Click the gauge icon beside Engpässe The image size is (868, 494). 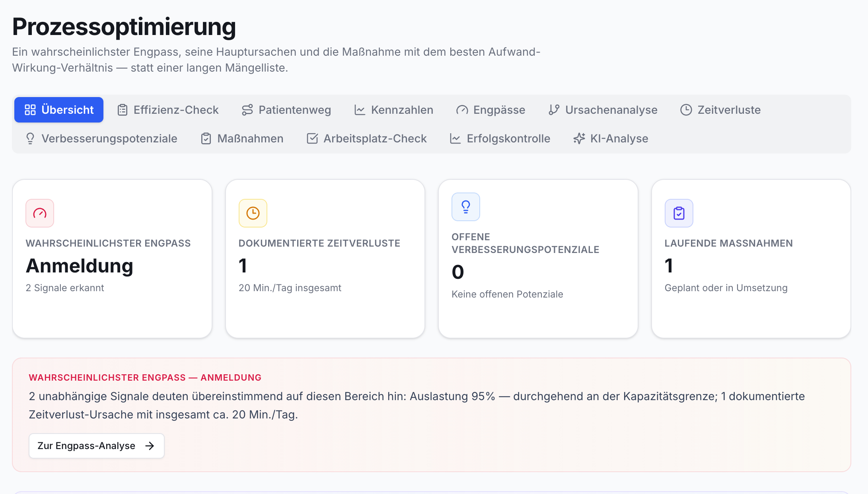(x=462, y=110)
